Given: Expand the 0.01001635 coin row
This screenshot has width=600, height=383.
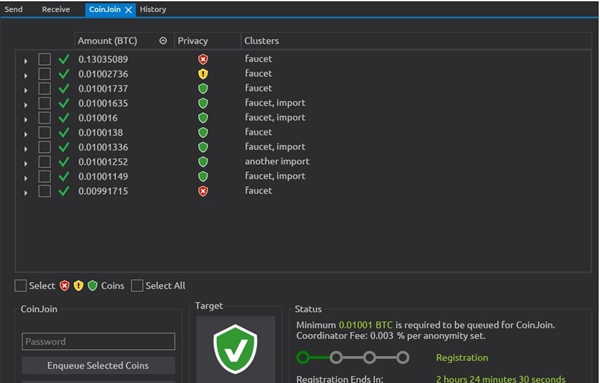Looking at the screenshot, I should tap(26, 105).
